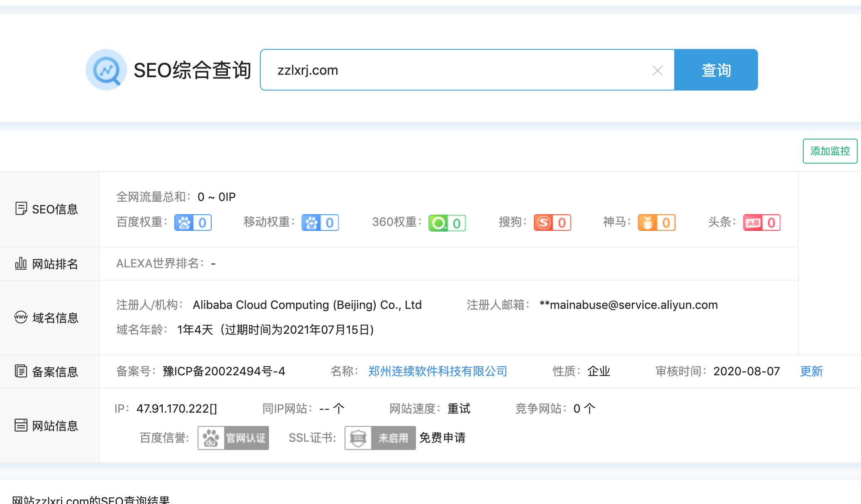Focus the domain input containing zzlxrj.com
861x504 pixels.
point(467,70)
